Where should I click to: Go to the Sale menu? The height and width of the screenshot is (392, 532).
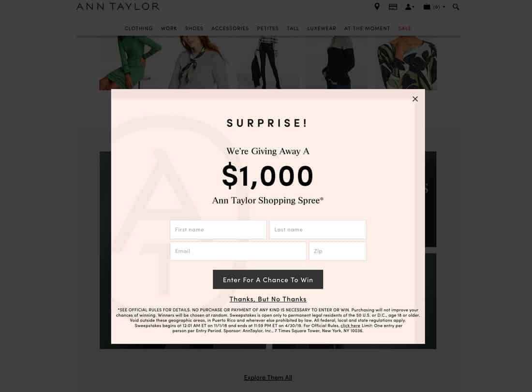pyautogui.click(x=404, y=28)
